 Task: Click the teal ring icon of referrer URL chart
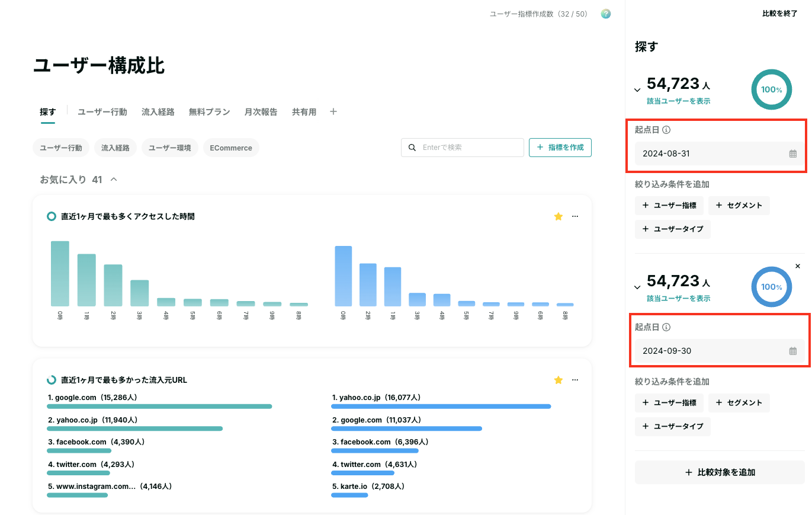[x=52, y=380]
